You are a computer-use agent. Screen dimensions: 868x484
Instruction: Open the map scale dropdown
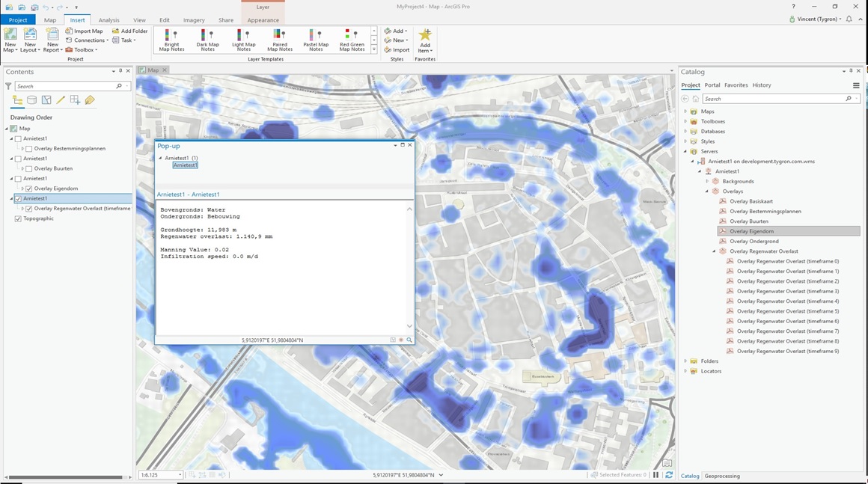pyautogui.click(x=180, y=475)
